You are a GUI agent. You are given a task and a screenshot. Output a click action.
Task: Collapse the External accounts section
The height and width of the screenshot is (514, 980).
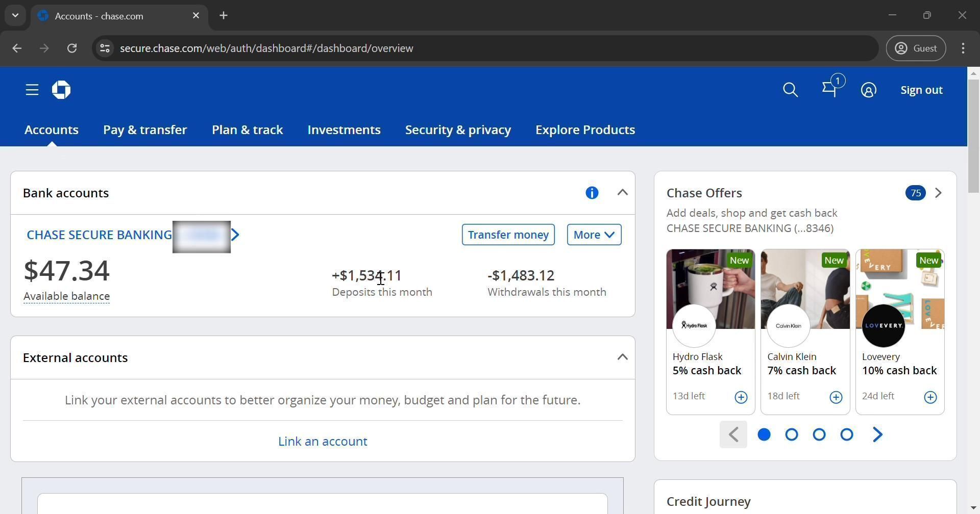coord(622,357)
